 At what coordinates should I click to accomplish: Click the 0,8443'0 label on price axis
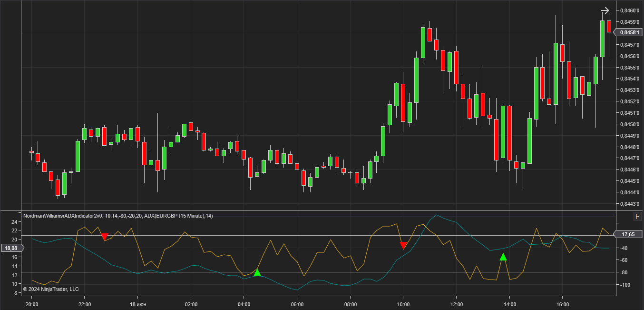pyautogui.click(x=630, y=204)
